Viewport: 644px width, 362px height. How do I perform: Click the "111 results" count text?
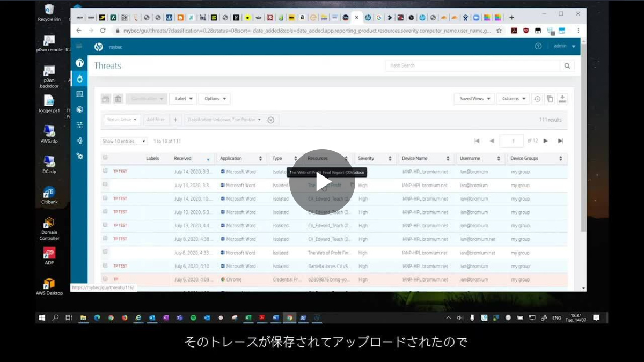click(551, 120)
